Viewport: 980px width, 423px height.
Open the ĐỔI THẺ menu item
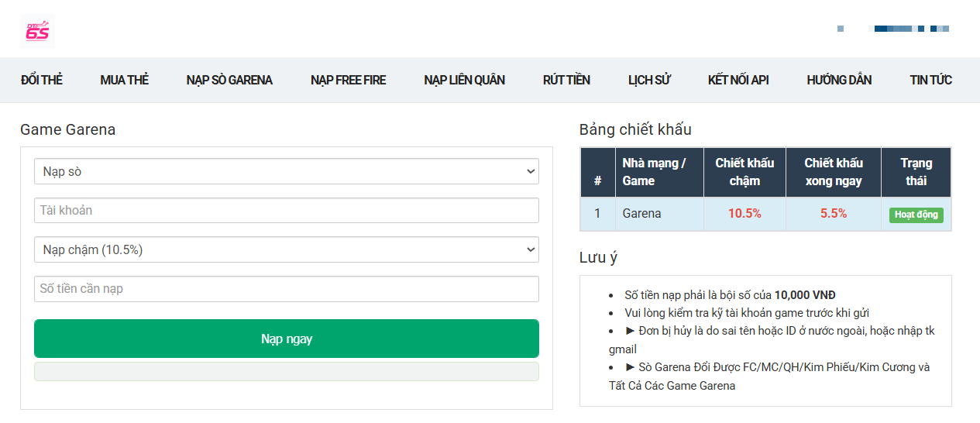tap(42, 80)
